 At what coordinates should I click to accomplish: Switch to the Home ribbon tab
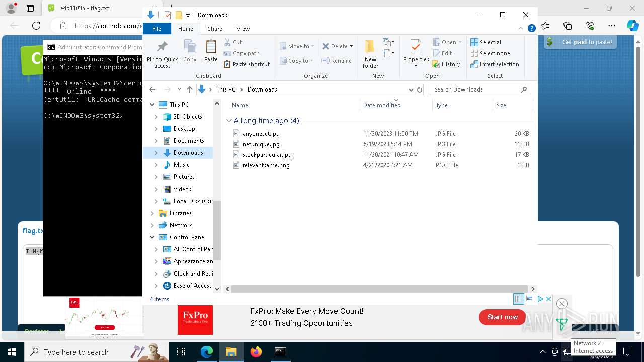(x=185, y=29)
